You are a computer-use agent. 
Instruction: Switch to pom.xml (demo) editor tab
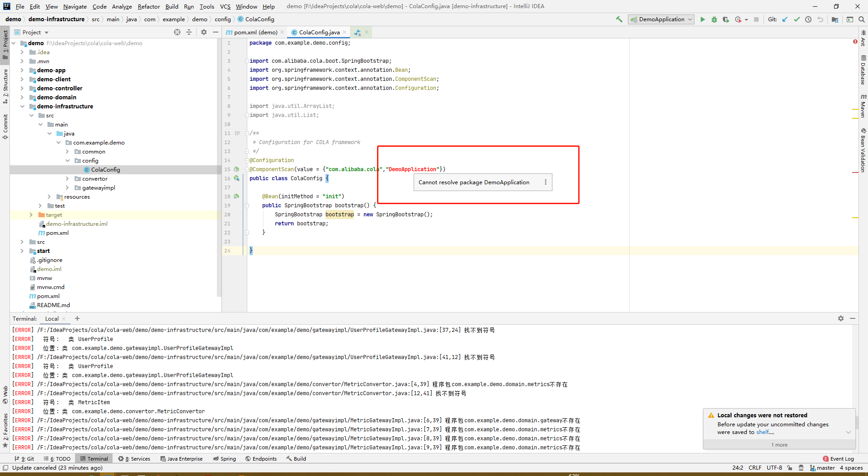tap(255, 32)
